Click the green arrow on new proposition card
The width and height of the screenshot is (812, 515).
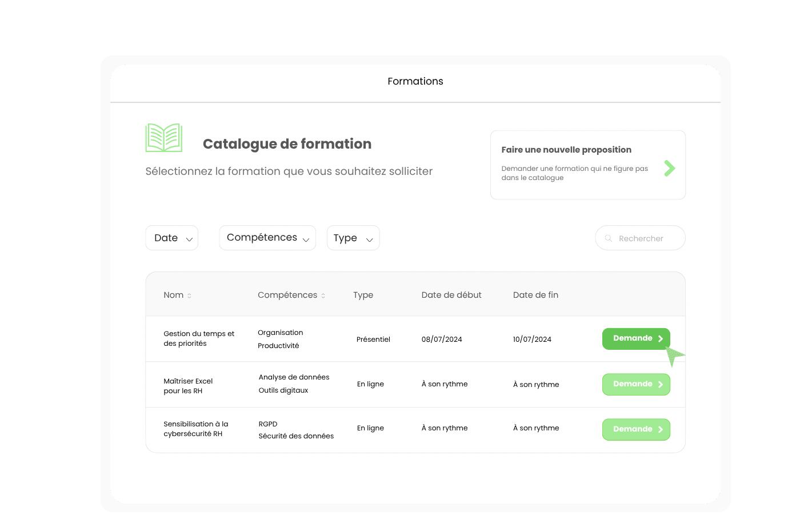(670, 168)
